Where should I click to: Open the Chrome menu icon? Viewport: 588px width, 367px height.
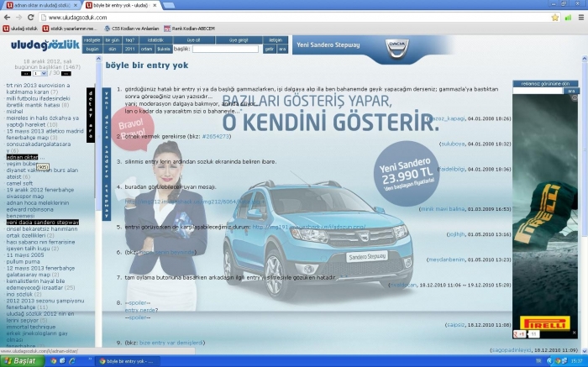(581, 18)
